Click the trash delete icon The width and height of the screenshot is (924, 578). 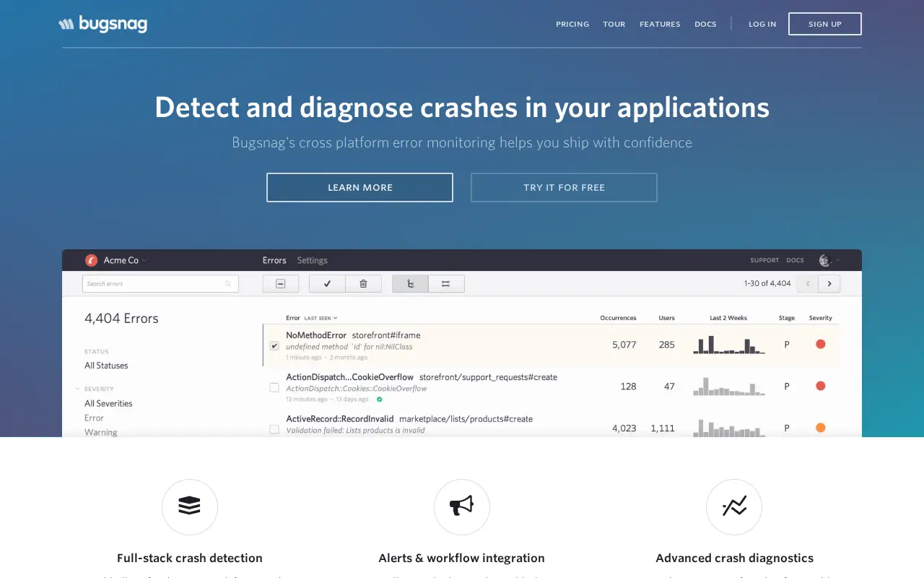(364, 284)
